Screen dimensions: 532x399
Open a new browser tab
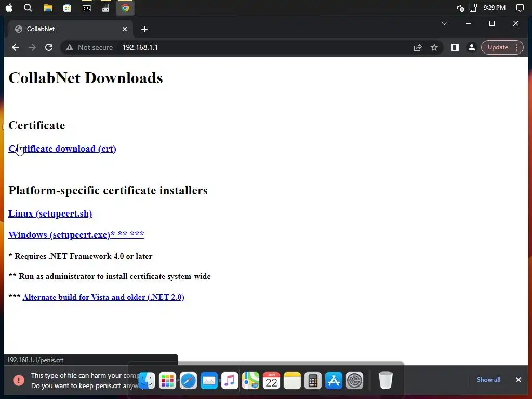click(x=144, y=29)
